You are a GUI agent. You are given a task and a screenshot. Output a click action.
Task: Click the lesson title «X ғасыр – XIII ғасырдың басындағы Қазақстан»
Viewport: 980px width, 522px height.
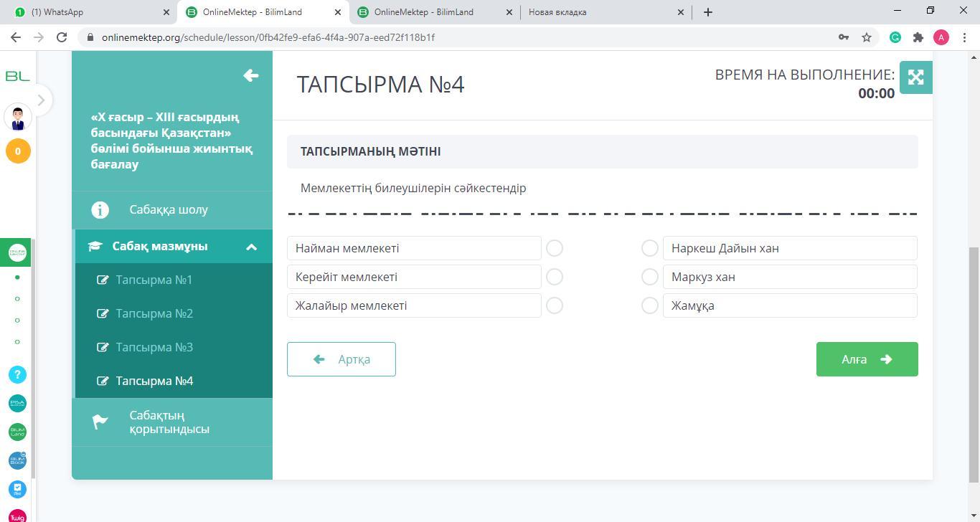tap(171, 141)
